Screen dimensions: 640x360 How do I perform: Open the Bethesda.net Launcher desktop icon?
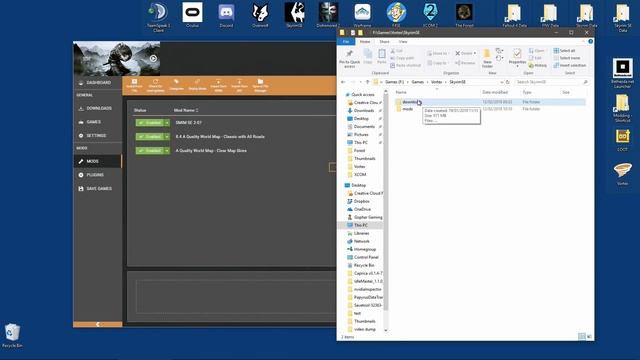point(622,73)
